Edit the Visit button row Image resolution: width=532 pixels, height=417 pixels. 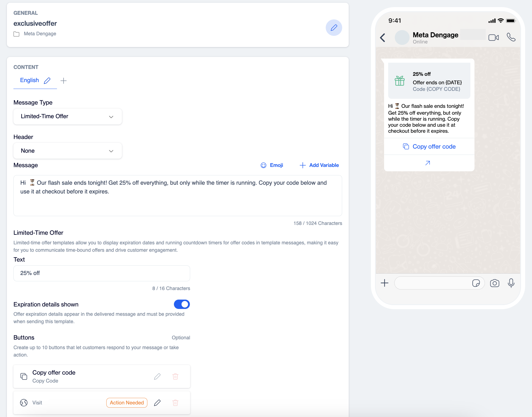[157, 403]
